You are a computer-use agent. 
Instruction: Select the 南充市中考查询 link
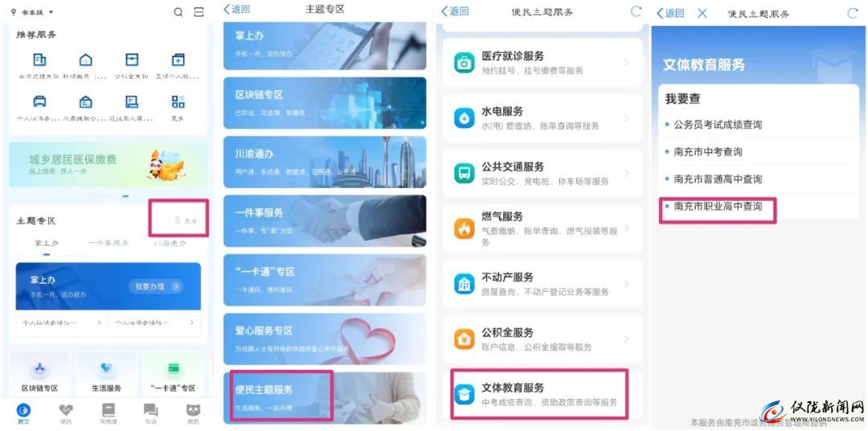(707, 152)
